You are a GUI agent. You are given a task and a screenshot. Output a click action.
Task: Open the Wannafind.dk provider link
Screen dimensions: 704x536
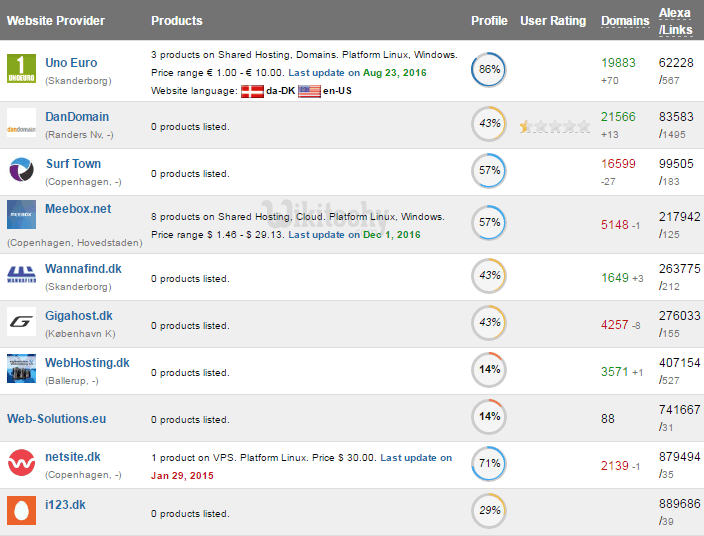[83, 269]
